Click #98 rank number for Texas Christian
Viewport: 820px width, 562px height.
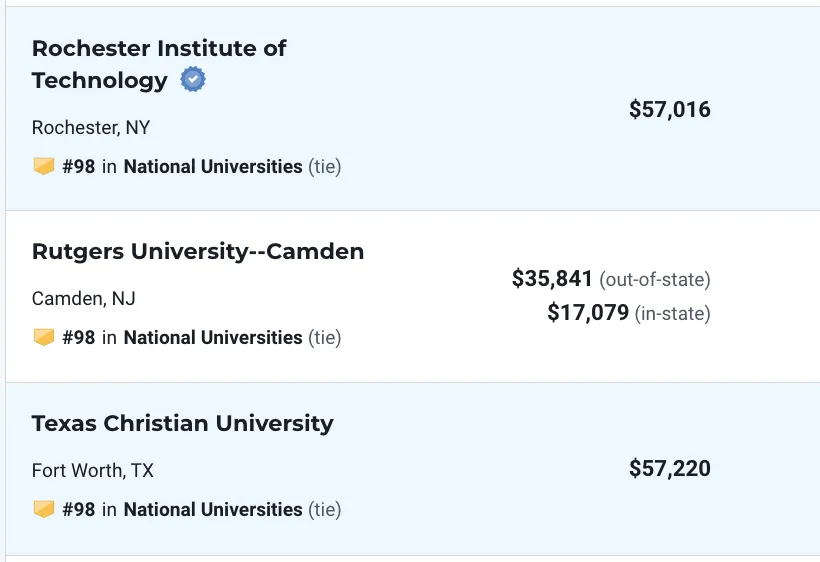pyautogui.click(x=79, y=510)
